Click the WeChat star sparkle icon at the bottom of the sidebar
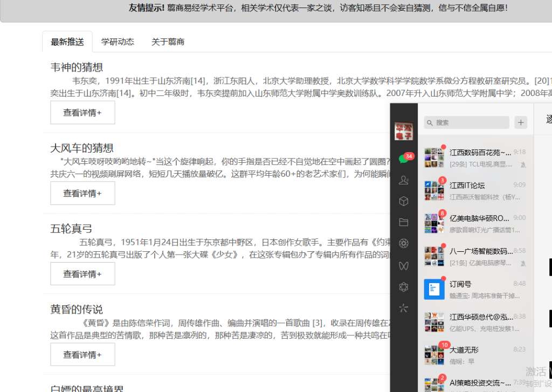Image resolution: width=552 pixels, height=392 pixels. [403, 308]
